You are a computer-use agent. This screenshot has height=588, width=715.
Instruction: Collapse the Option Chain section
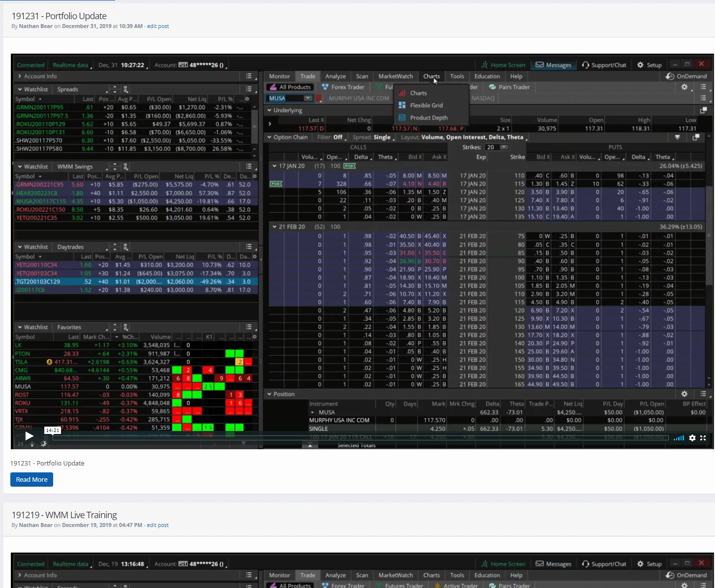tap(270, 137)
